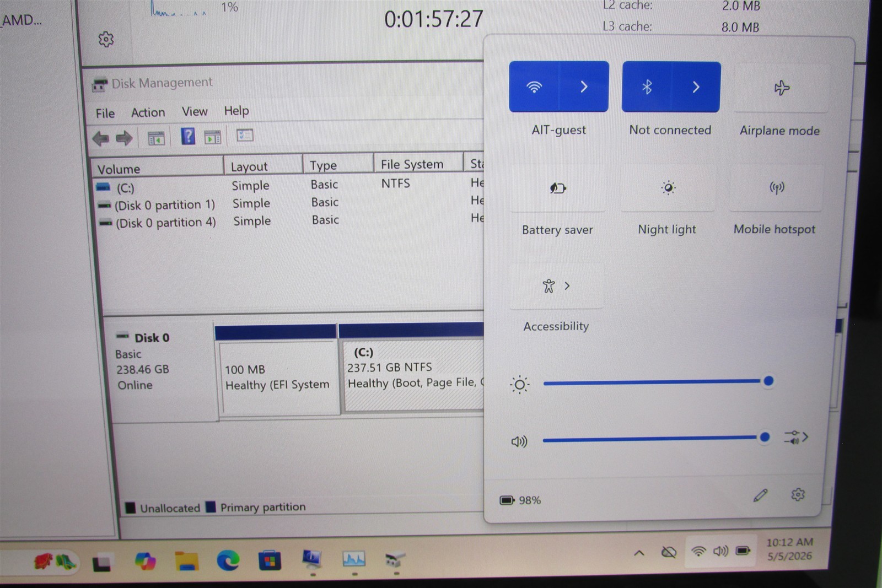
Task: Click the colorful widgets icon on the taskbar
Action: 55,562
